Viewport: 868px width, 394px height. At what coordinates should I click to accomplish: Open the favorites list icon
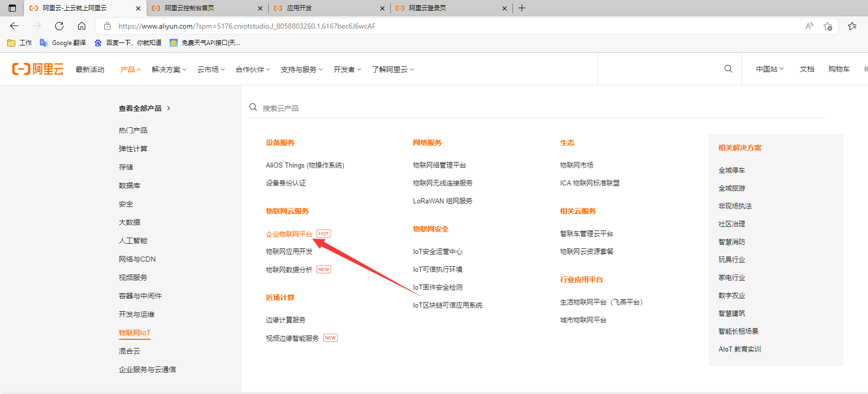[x=852, y=26]
